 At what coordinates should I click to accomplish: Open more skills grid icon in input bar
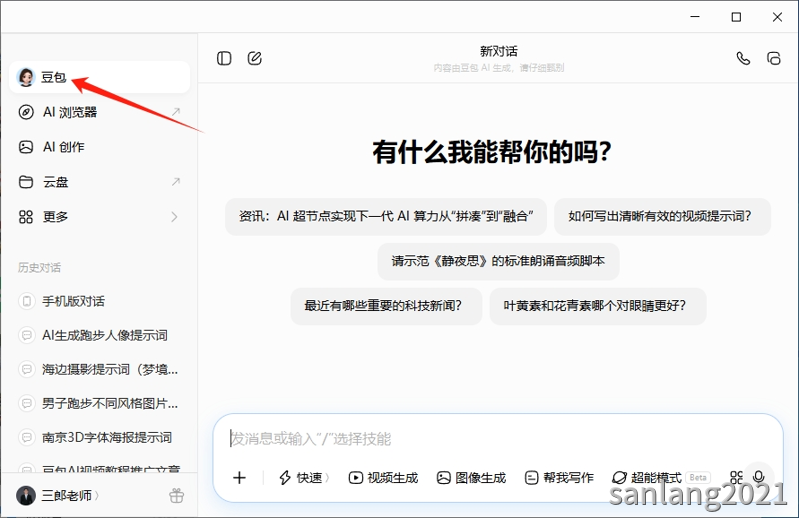pyautogui.click(x=736, y=477)
